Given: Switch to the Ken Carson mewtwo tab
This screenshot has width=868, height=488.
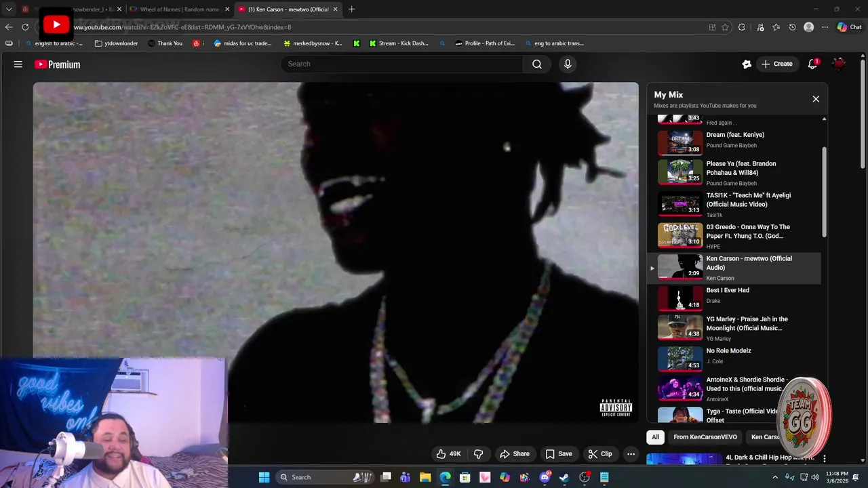Looking at the screenshot, I should pos(288,9).
